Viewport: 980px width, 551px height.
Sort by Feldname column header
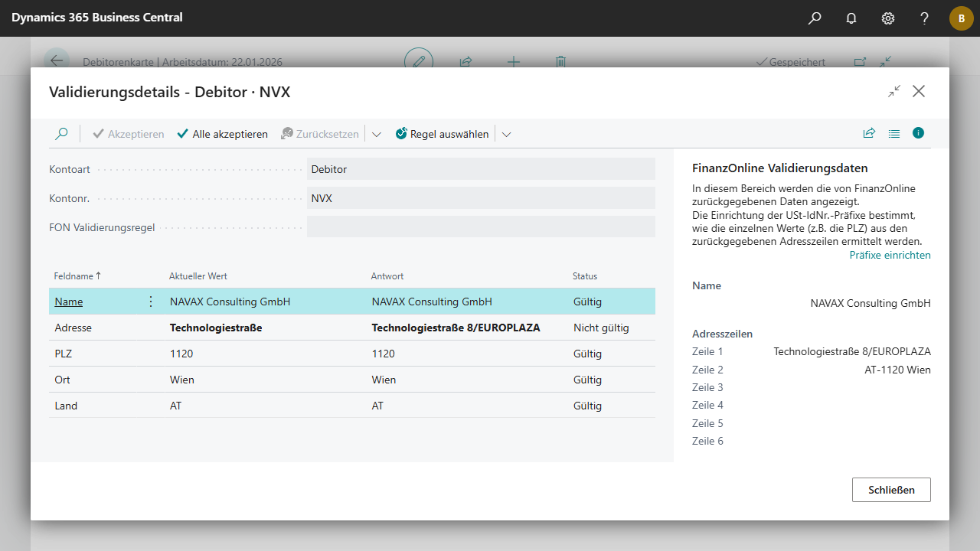point(77,276)
